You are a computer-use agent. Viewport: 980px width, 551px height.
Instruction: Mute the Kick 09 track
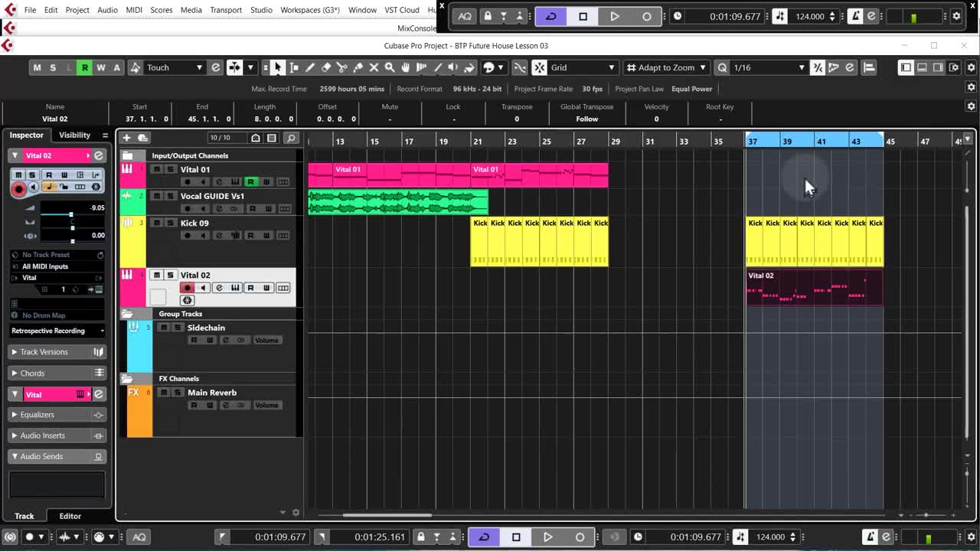(x=156, y=223)
